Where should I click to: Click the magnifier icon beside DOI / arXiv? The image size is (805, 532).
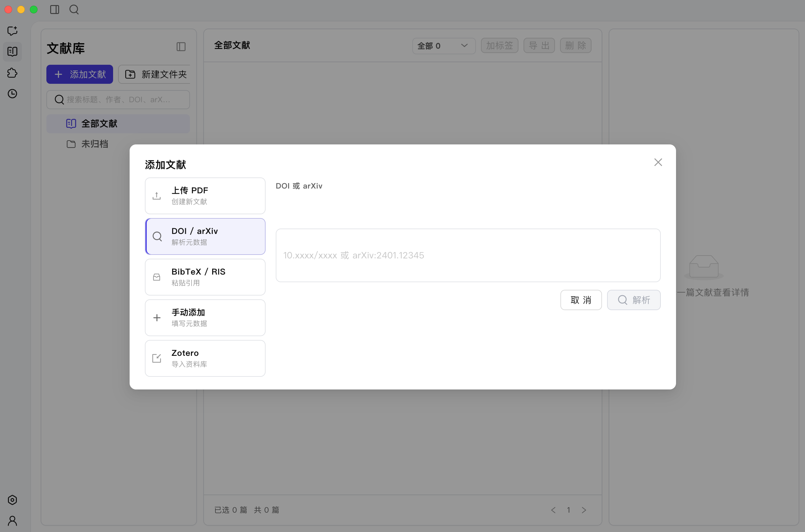[157, 236]
